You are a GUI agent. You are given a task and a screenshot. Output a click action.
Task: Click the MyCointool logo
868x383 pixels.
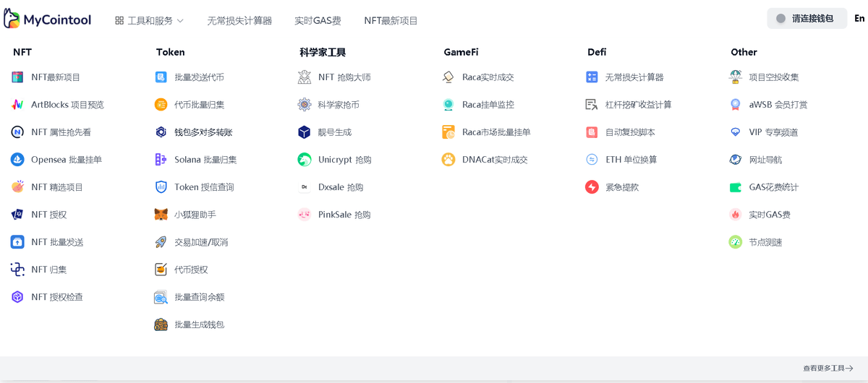(47, 20)
